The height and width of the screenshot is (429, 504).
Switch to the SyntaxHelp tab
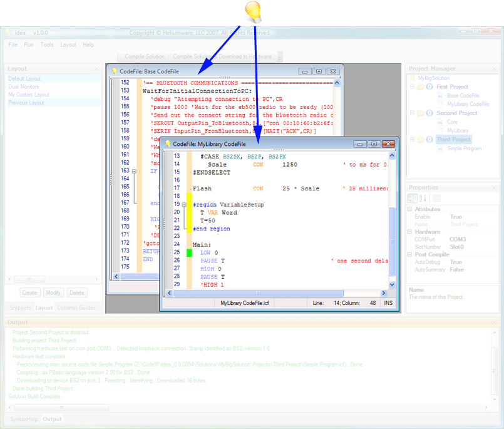coord(24,419)
